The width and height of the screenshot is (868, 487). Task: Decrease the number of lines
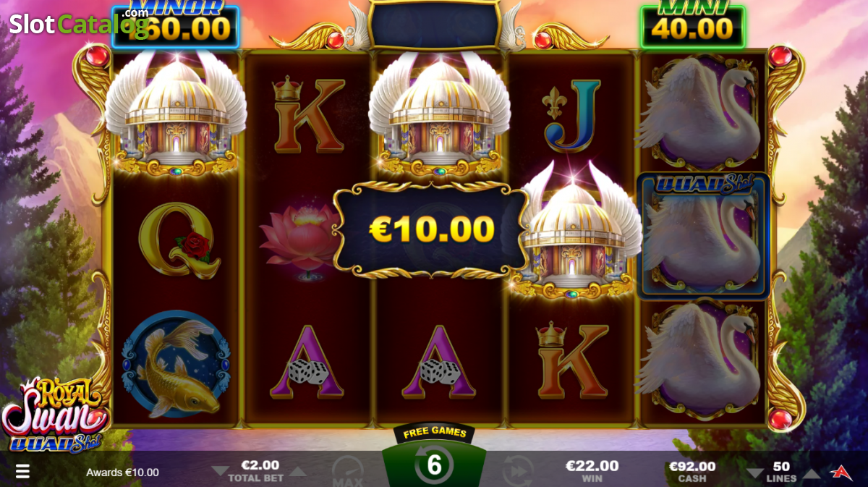click(755, 474)
